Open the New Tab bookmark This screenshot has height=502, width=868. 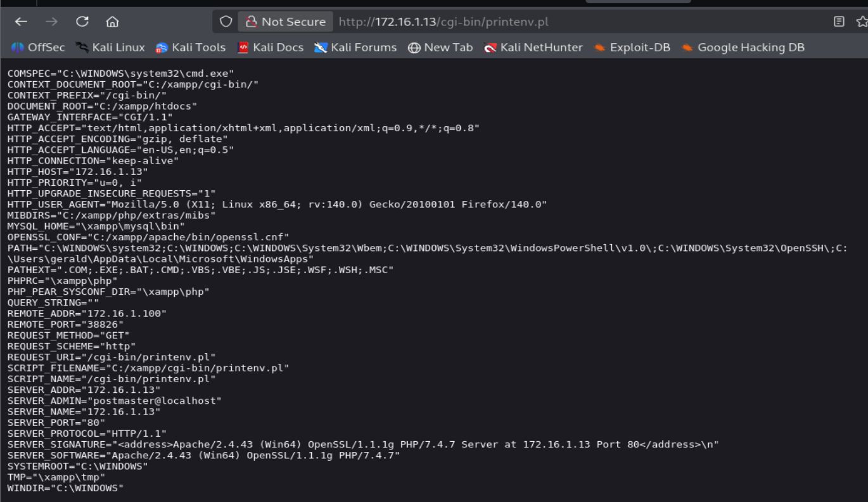[x=440, y=48]
